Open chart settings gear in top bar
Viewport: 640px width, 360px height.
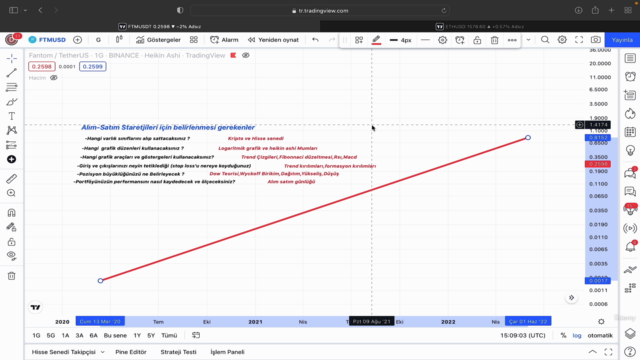(562, 40)
